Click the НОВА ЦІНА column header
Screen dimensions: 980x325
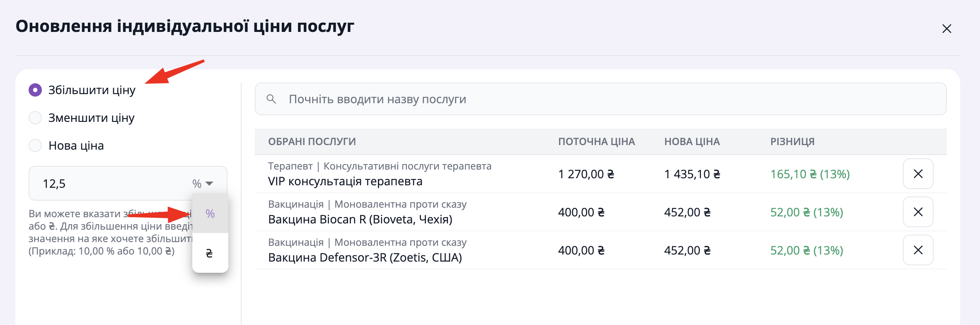click(692, 142)
